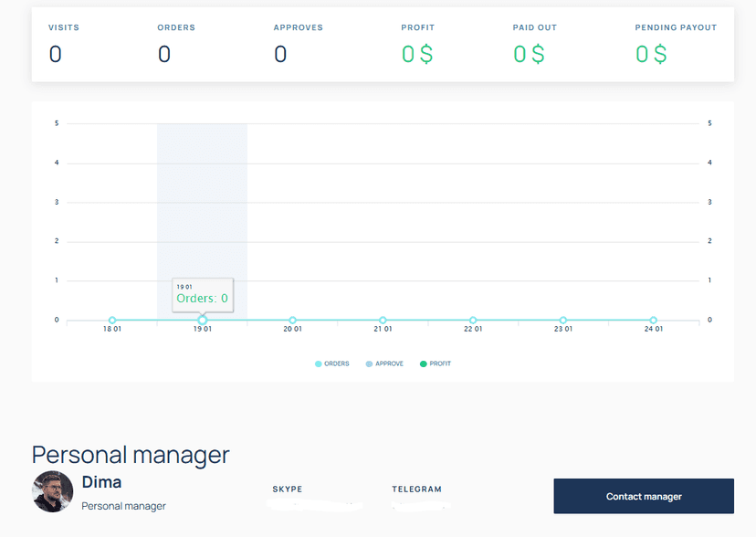This screenshot has width=756, height=537.
Task: Select the 18 01 data point on chart
Action: (x=112, y=320)
